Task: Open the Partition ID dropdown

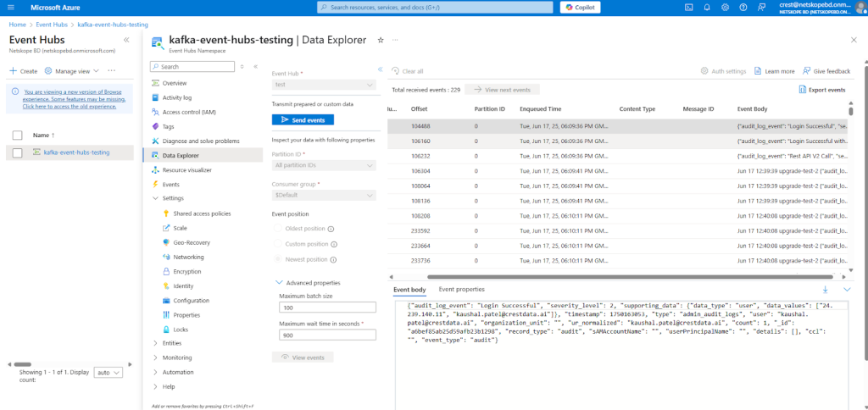Action: (324, 165)
